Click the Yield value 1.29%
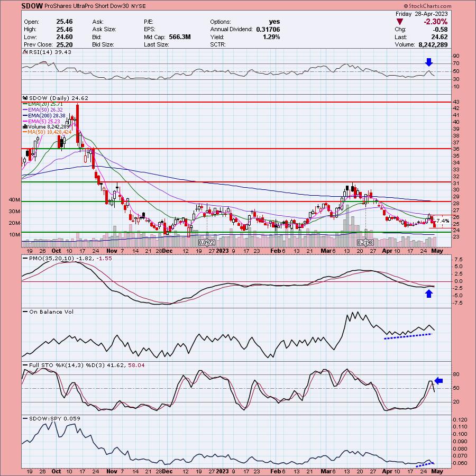 pyautogui.click(x=271, y=37)
